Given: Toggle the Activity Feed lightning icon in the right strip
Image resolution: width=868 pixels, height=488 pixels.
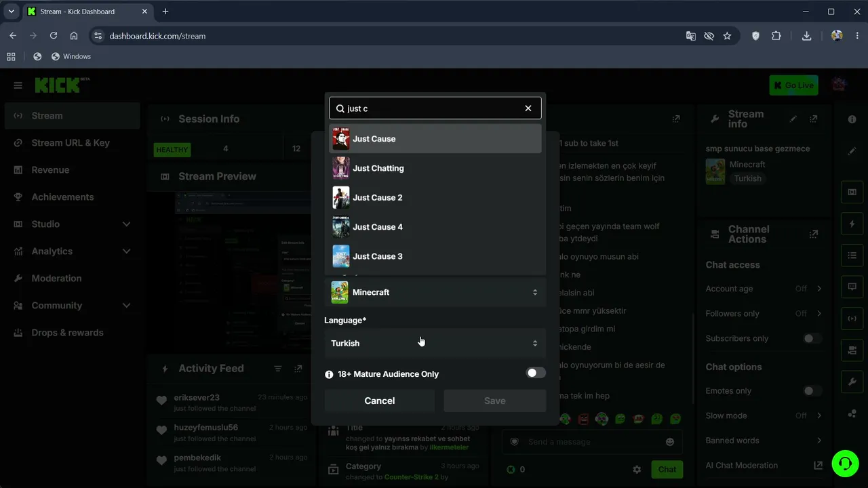Looking at the screenshot, I should tap(852, 224).
